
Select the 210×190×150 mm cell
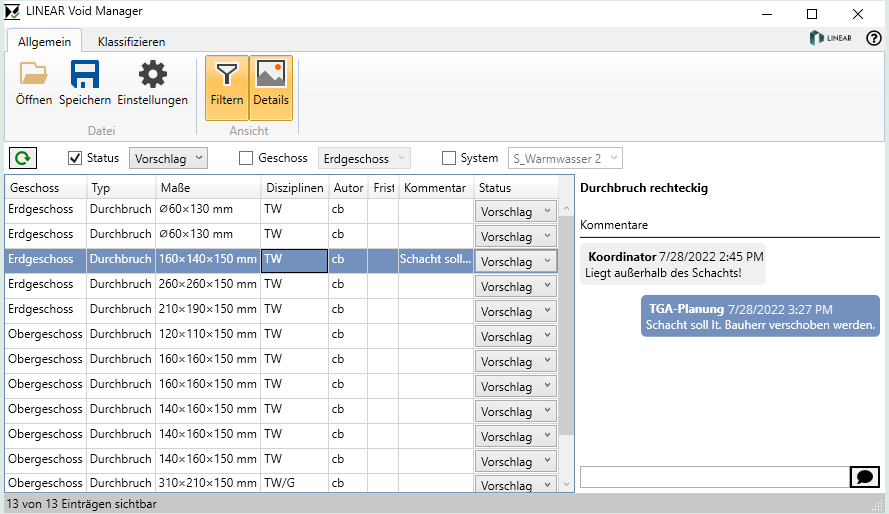(x=208, y=309)
